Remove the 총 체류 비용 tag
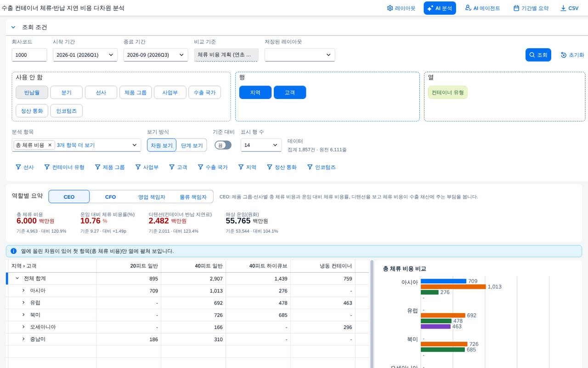The image size is (588, 368). [x=50, y=145]
